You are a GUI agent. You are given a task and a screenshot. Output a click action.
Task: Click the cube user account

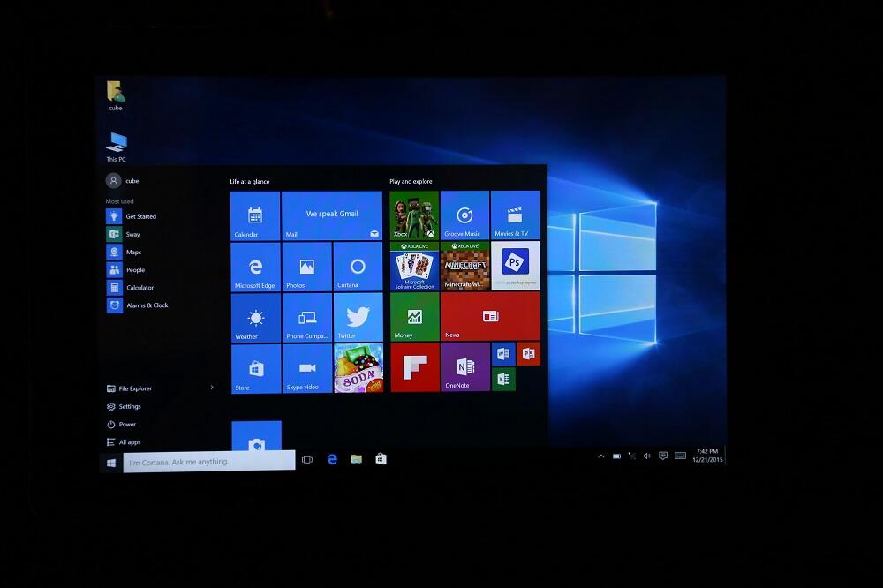123,181
